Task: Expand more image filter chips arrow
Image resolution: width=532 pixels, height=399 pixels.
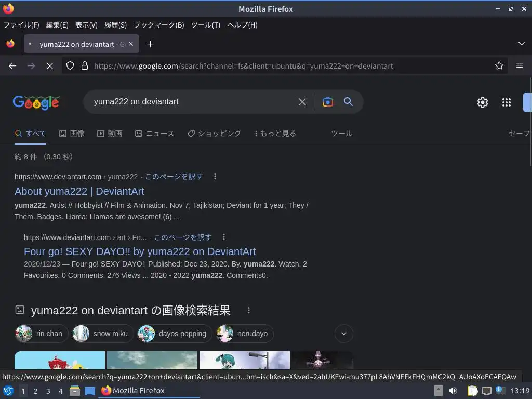Action: coord(344,334)
